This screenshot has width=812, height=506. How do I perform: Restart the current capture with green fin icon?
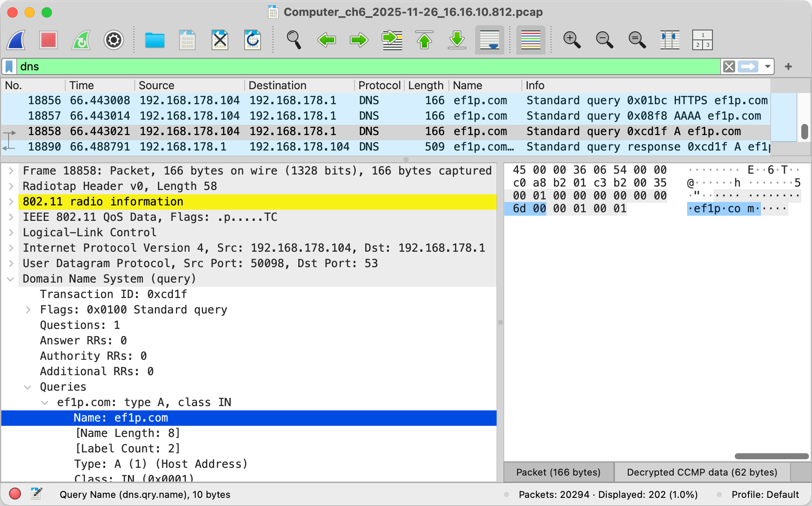coord(81,40)
